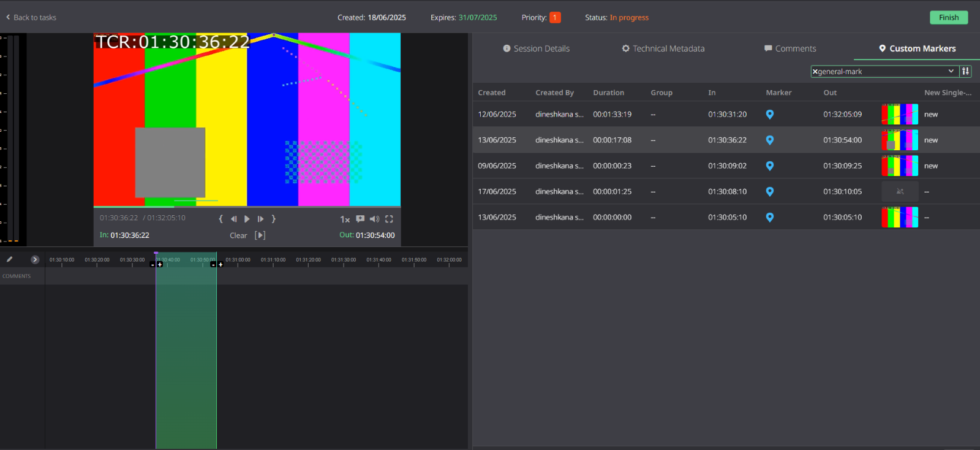Image resolution: width=980 pixels, height=450 pixels.
Task: Click the marker pin for the 01:30:31:20 row
Action: click(x=770, y=115)
